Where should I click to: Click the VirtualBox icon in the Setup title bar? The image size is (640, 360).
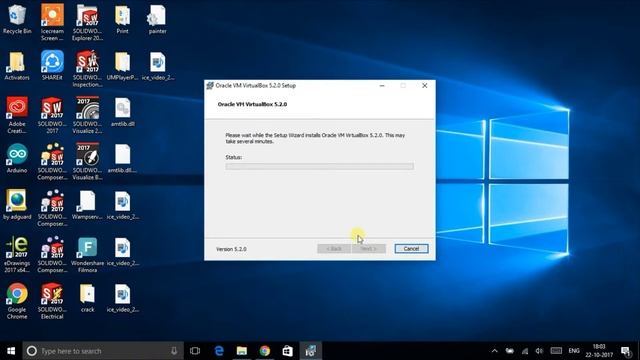pos(210,85)
